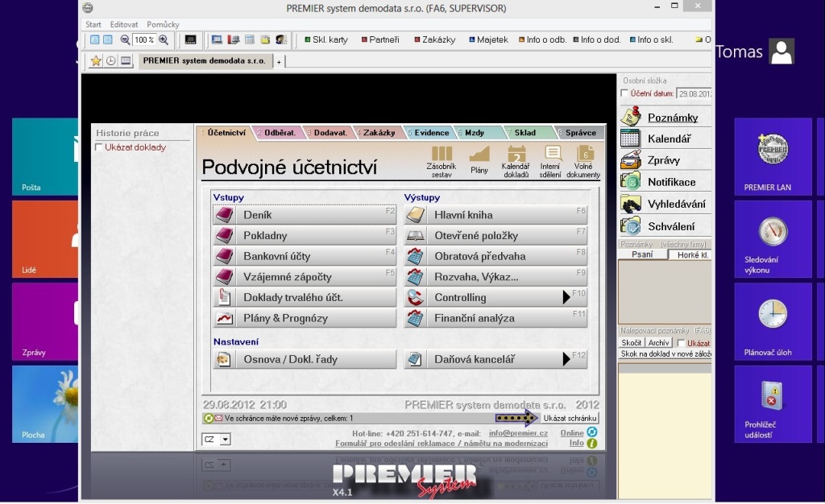Open Osnova / Dokl. řady settings
This screenshot has height=504, width=825.
click(305, 359)
